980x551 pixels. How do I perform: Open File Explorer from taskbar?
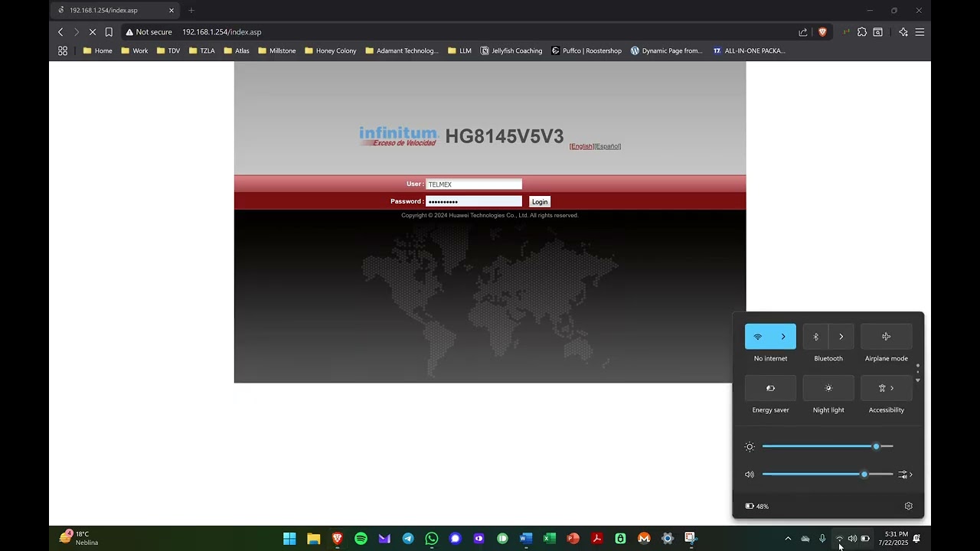313,539
